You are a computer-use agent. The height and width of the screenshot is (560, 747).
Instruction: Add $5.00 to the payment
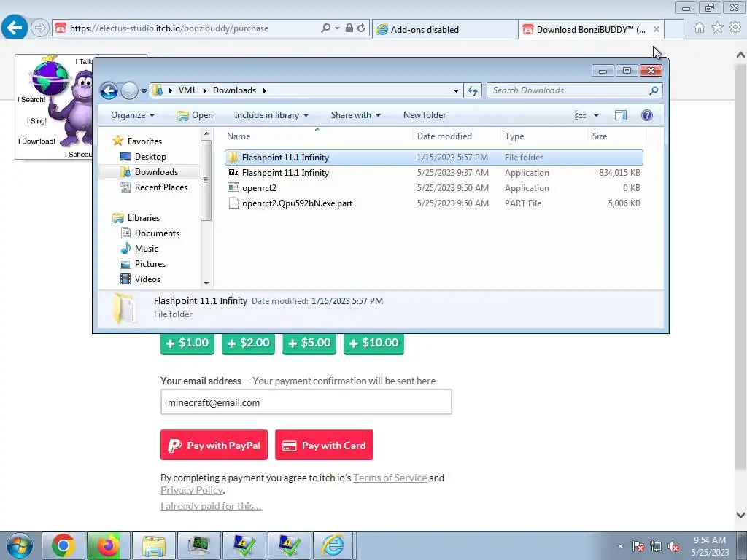(309, 343)
